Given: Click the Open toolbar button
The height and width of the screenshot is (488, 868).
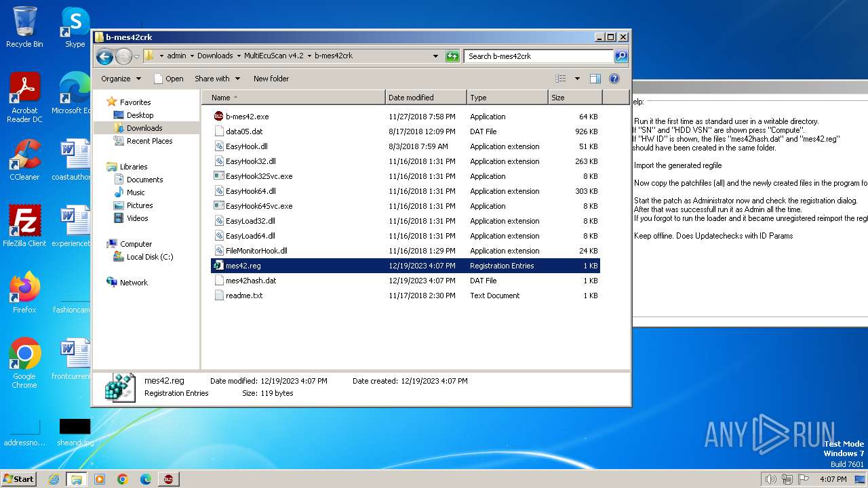Looking at the screenshot, I should point(168,79).
